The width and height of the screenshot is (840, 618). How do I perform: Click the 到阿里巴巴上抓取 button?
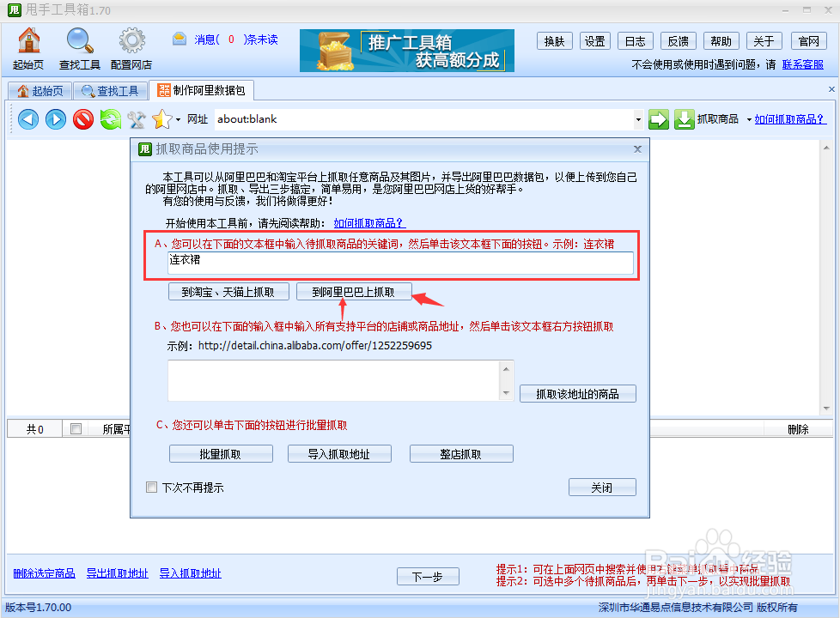354,291
